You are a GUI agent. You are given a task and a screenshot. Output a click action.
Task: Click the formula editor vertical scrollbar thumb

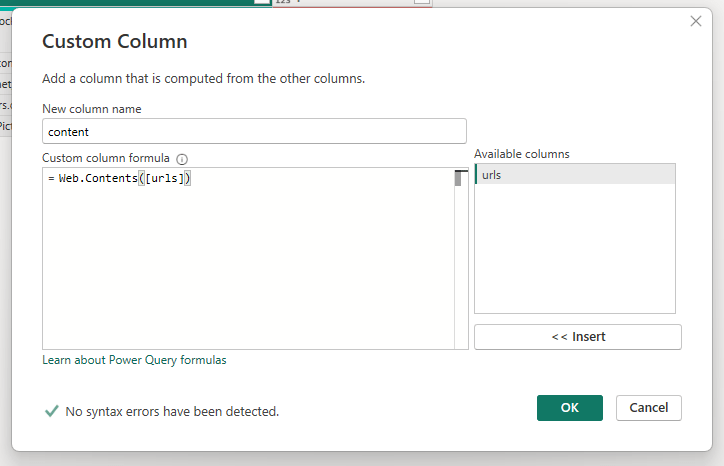point(458,180)
